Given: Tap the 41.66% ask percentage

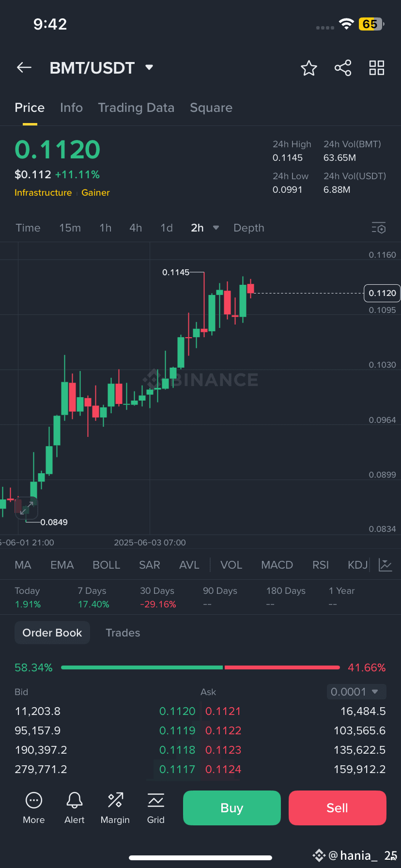Looking at the screenshot, I should coord(367,667).
